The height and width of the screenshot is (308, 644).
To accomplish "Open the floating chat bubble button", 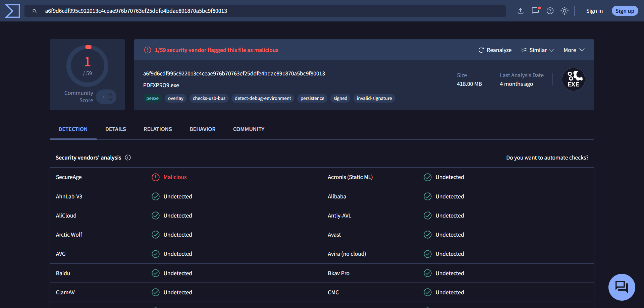I will click(622, 287).
